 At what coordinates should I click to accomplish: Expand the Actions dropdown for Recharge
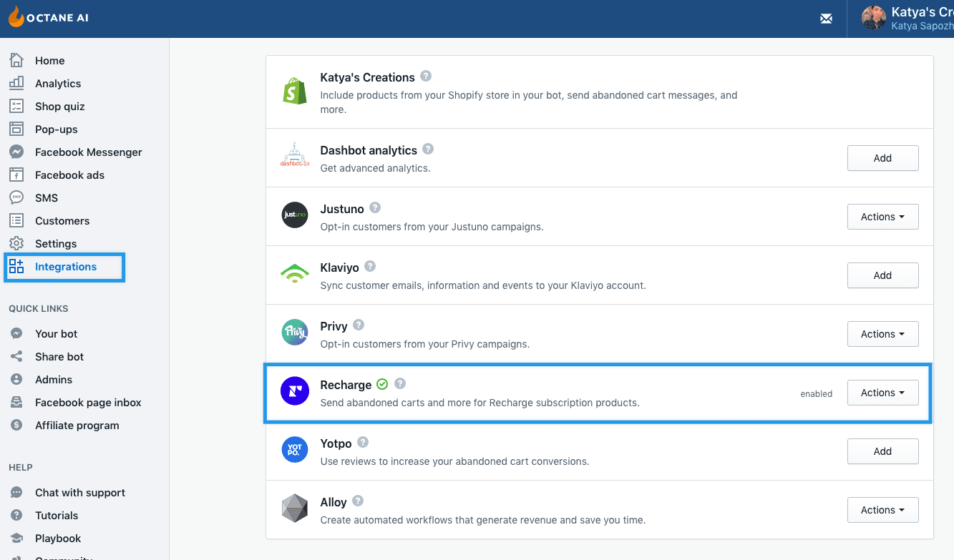pos(882,393)
